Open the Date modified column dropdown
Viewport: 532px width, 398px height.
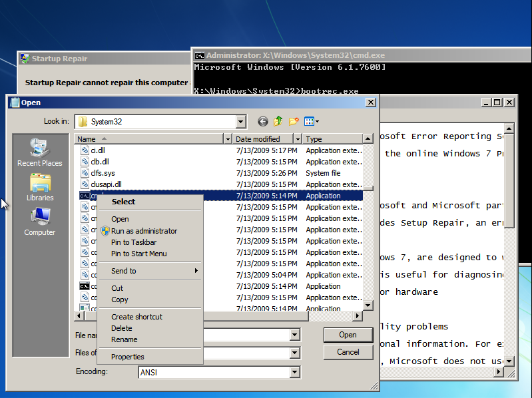pos(298,138)
